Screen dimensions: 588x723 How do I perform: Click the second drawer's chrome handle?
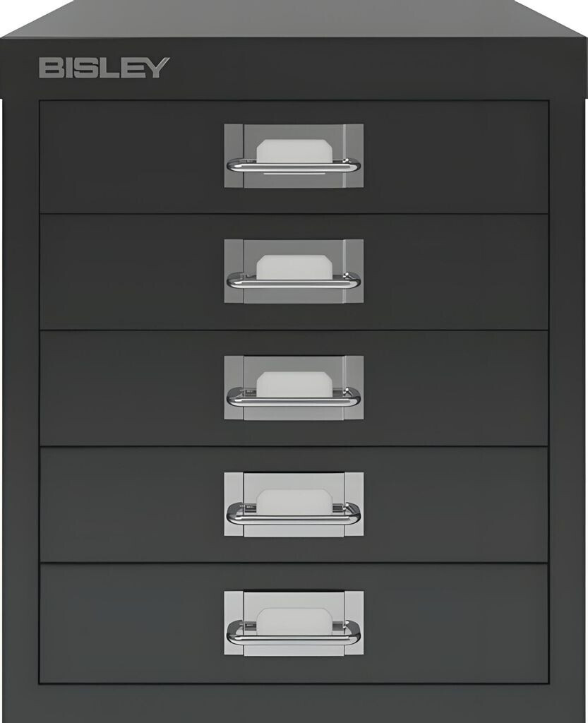coord(294,280)
